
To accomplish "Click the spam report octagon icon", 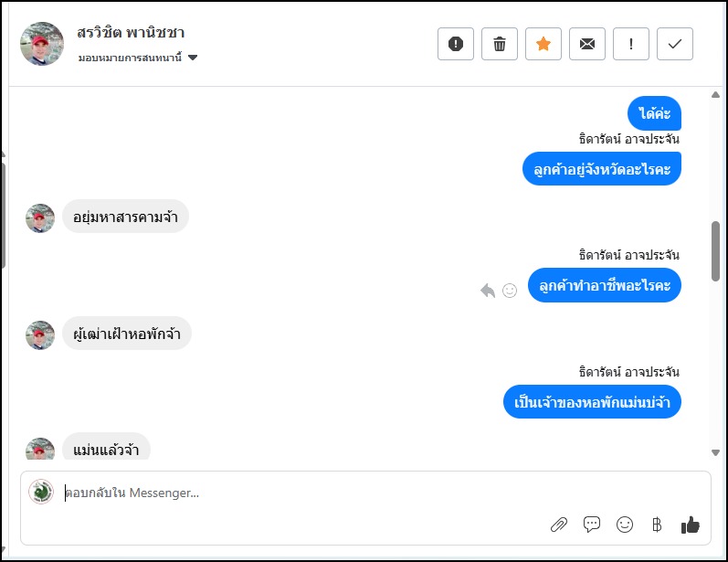I will tap(456, 44).
